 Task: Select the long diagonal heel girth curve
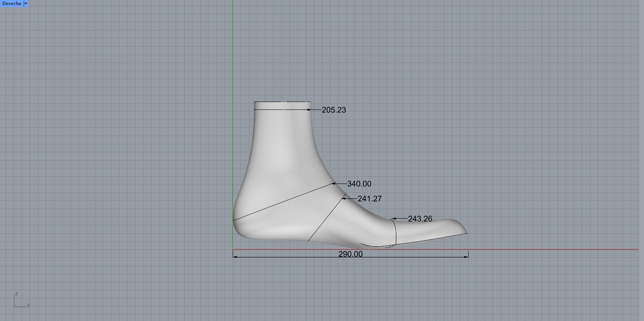click(x=282, y=202)
